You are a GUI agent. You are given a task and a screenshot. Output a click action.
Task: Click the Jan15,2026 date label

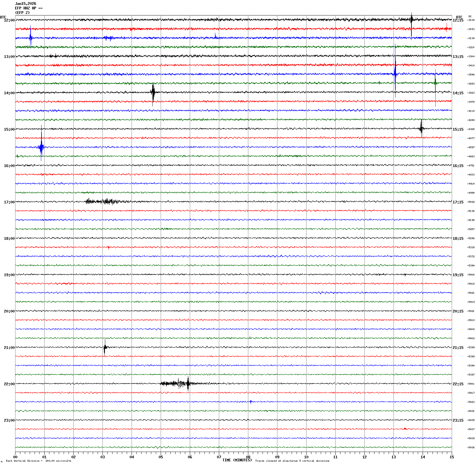(25, 4)
